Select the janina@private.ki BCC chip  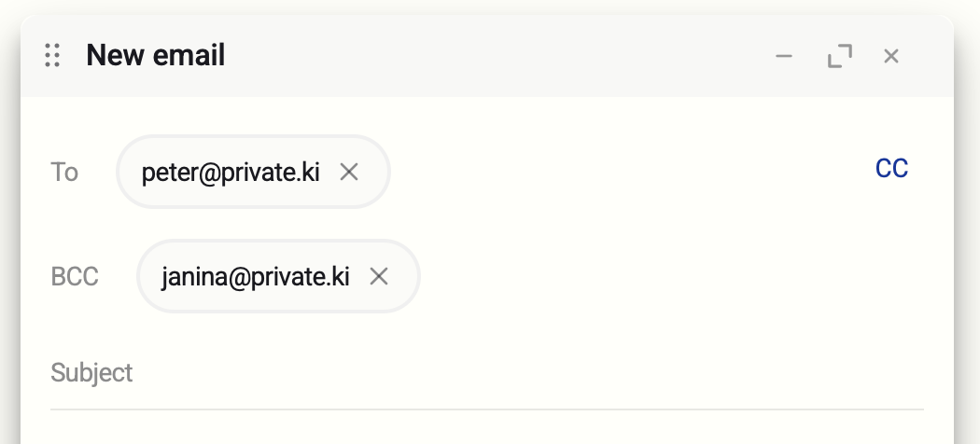pyautogui.click(x=255, y=276)
